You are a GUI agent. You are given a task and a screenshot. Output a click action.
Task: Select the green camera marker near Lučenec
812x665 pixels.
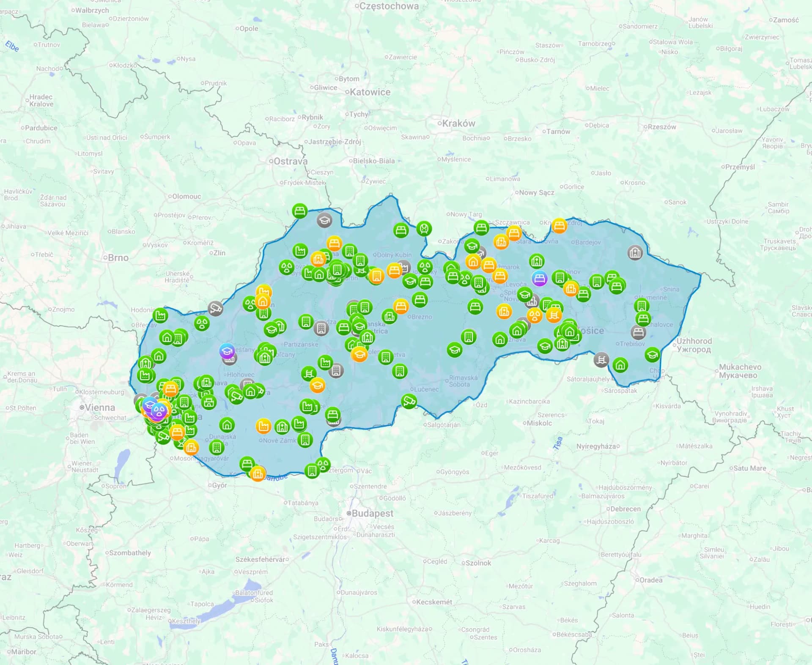tap(409, 400)
